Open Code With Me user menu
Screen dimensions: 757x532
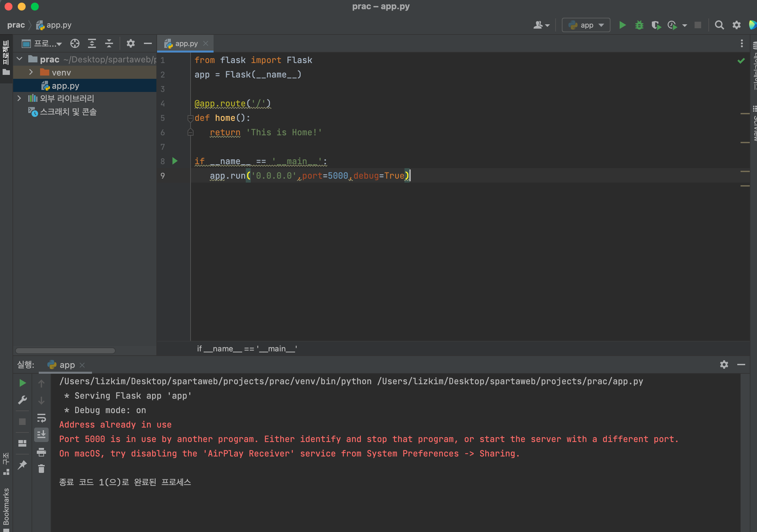541,25
